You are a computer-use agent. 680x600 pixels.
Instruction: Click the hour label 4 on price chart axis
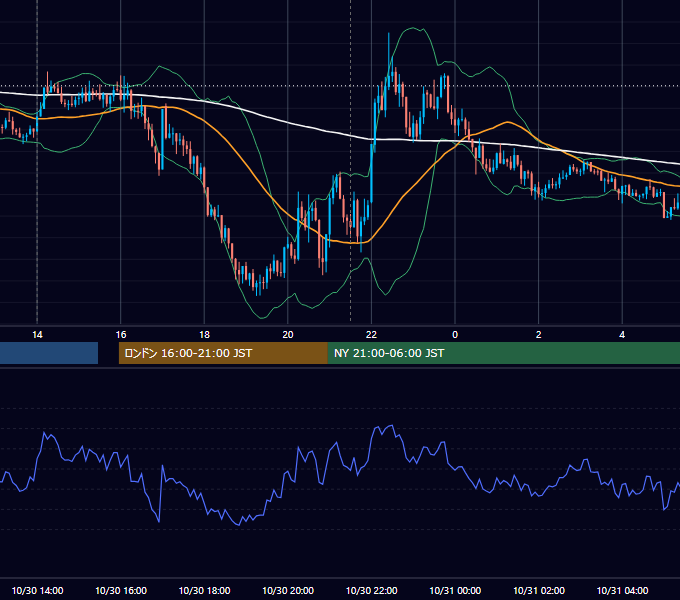[622, 335]
